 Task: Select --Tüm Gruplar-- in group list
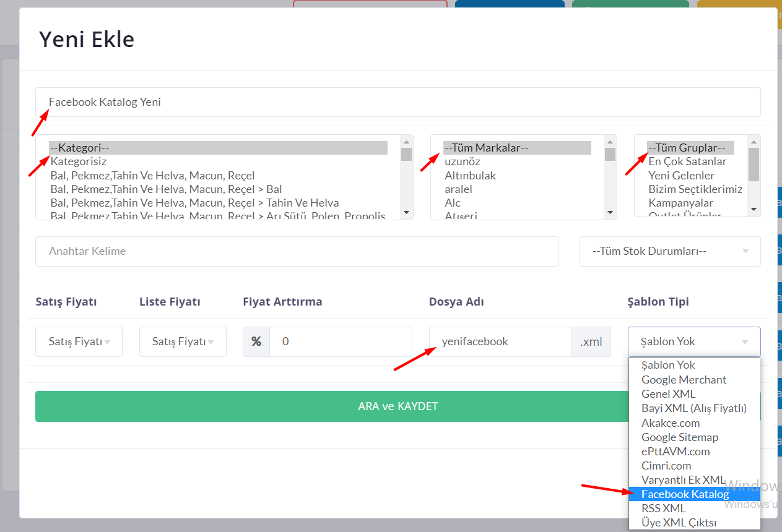coord(690,148)
